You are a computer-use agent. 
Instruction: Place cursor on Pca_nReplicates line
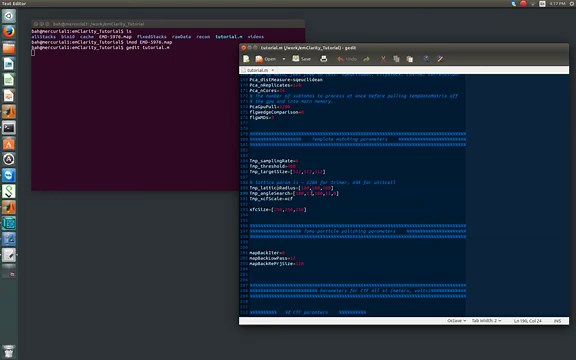tap(275, 85)
